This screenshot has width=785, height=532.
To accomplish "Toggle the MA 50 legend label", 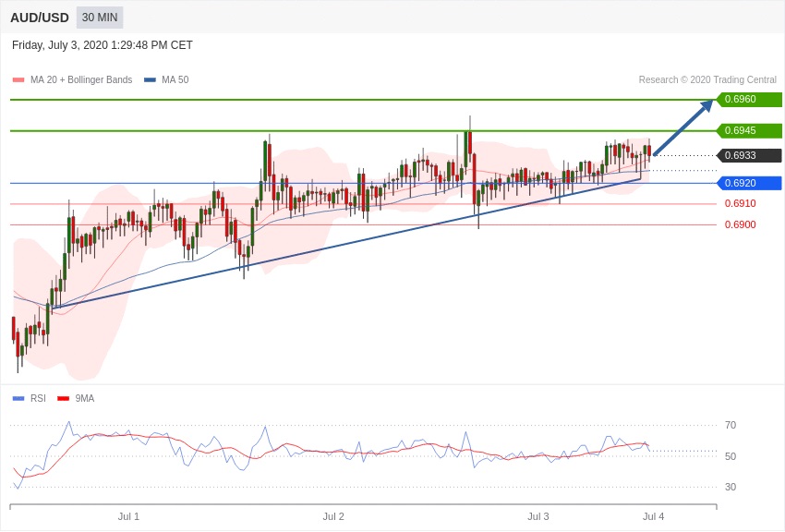I will coord(175,80).
